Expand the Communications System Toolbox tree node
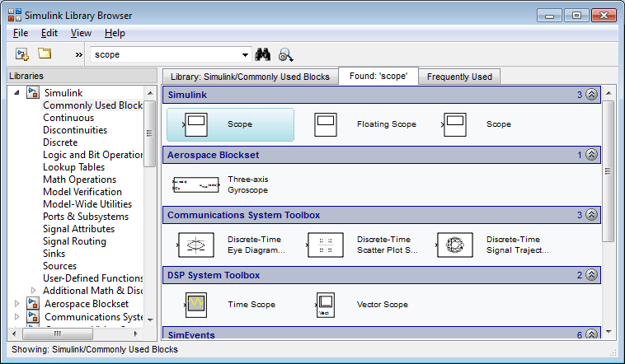This screenshot has height=364, width=625. click(x=16, y=316)
